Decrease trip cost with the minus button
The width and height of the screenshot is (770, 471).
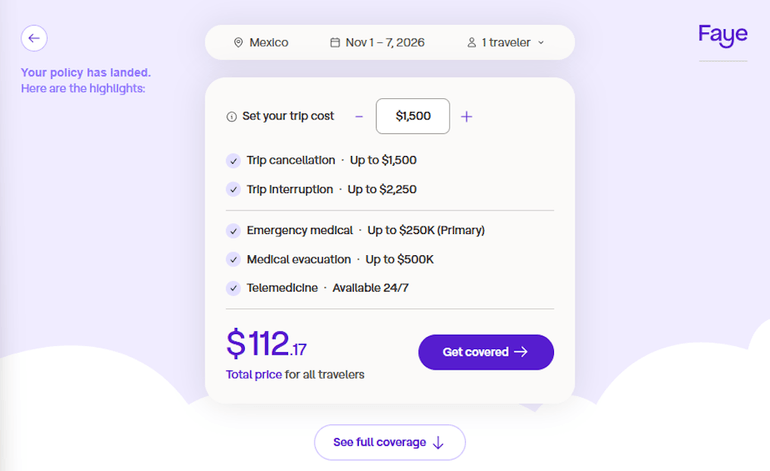359,116
